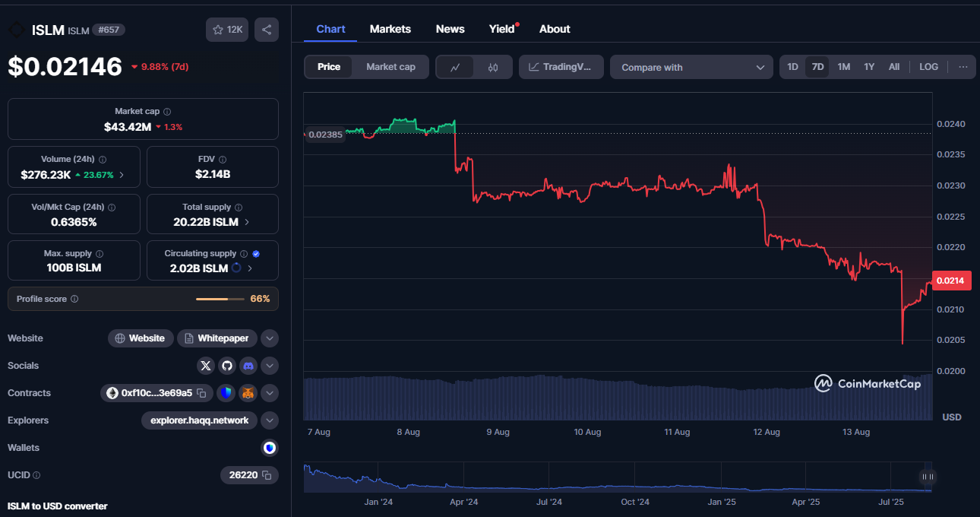Switch to the Chart tab

tap(330, 29)
